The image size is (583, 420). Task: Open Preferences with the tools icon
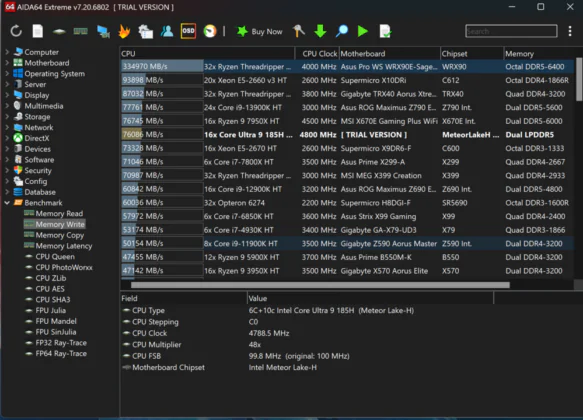tap(299, 31)
